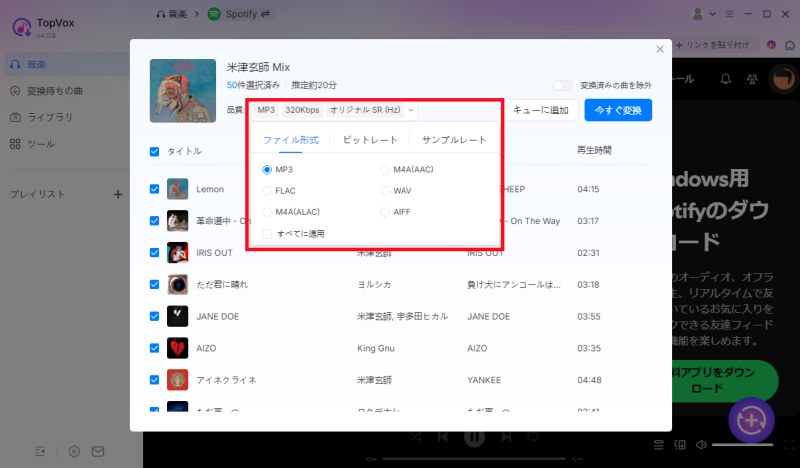Open collapse sidebar icon at bottom left

point(40,451)
